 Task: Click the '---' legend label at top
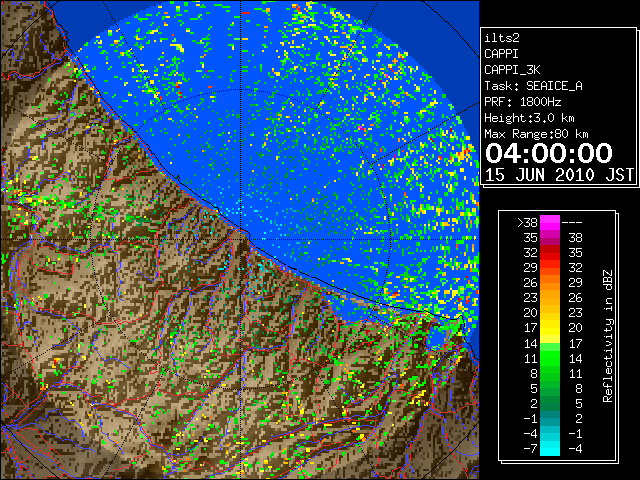pyautogui.click(x=572, y=222)
